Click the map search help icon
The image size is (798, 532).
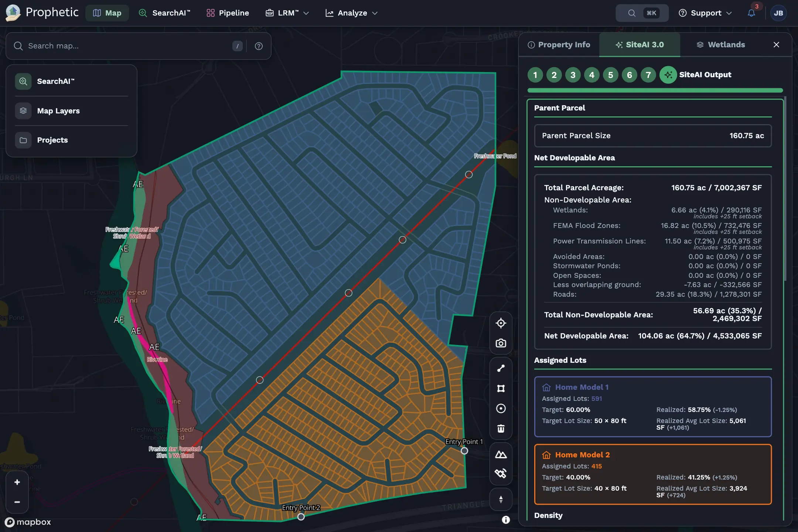point(259,46)
